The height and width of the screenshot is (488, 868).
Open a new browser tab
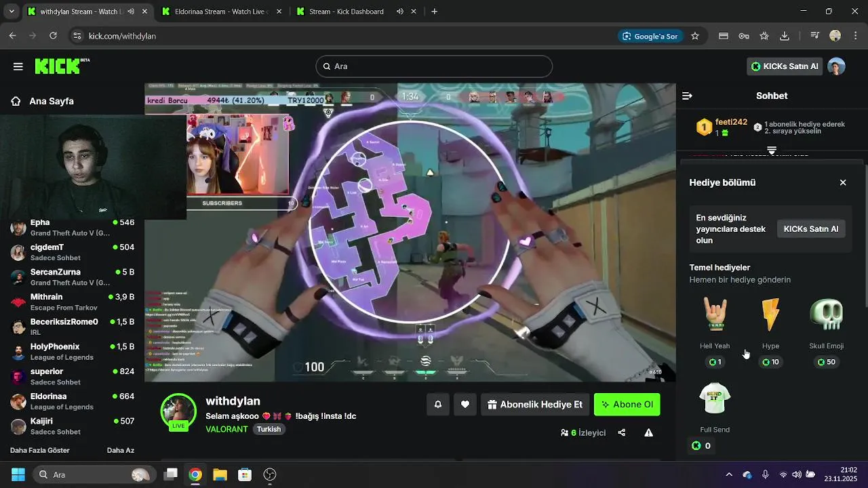434,12
